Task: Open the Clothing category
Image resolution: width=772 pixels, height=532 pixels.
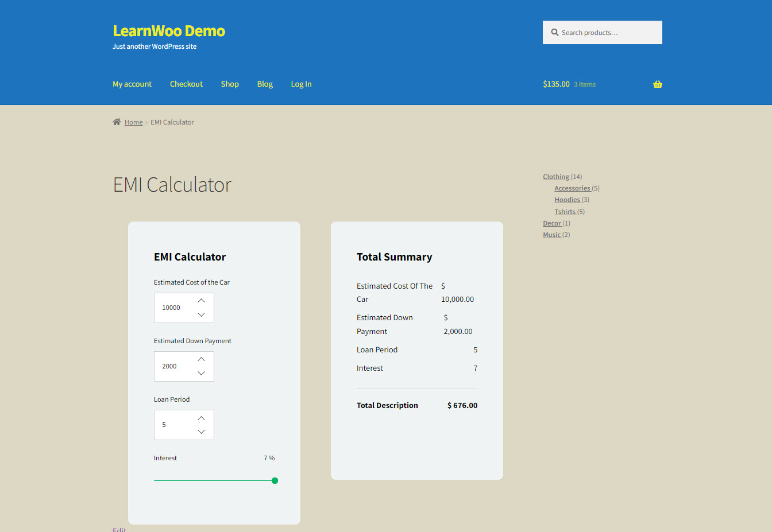Action: point(556,176)
